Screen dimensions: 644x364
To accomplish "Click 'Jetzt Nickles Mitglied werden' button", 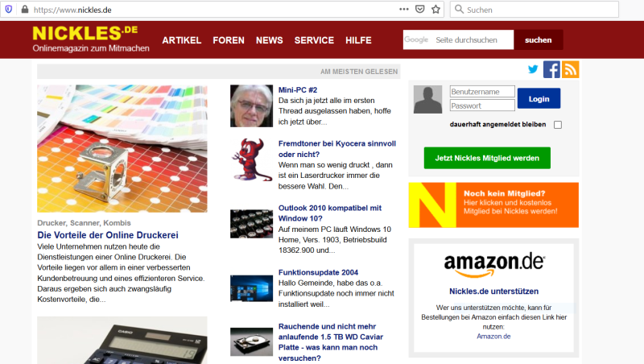I will 487,158.
